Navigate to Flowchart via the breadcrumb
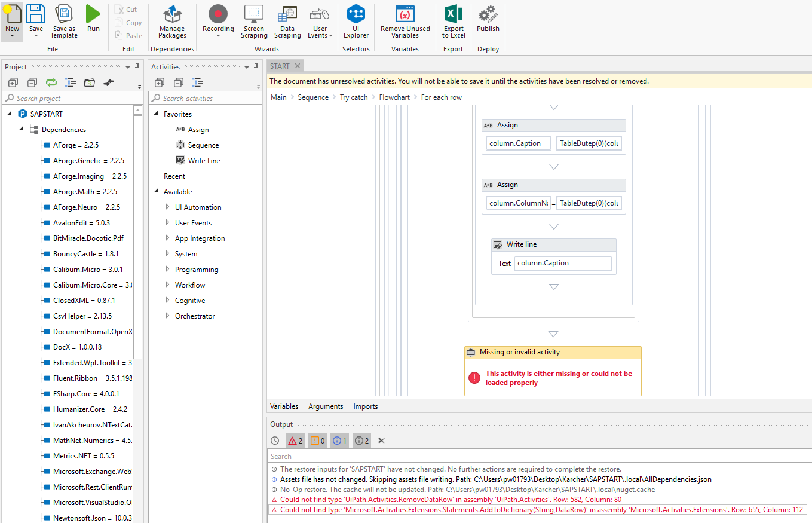 pyautogui.click(x=394, y=97)
